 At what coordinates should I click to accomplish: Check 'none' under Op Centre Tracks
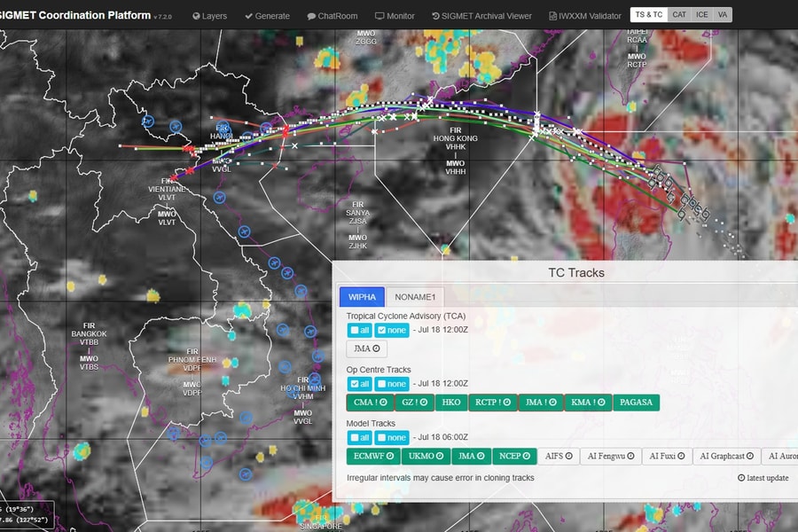pyautogui.click(x=391, y=384)
